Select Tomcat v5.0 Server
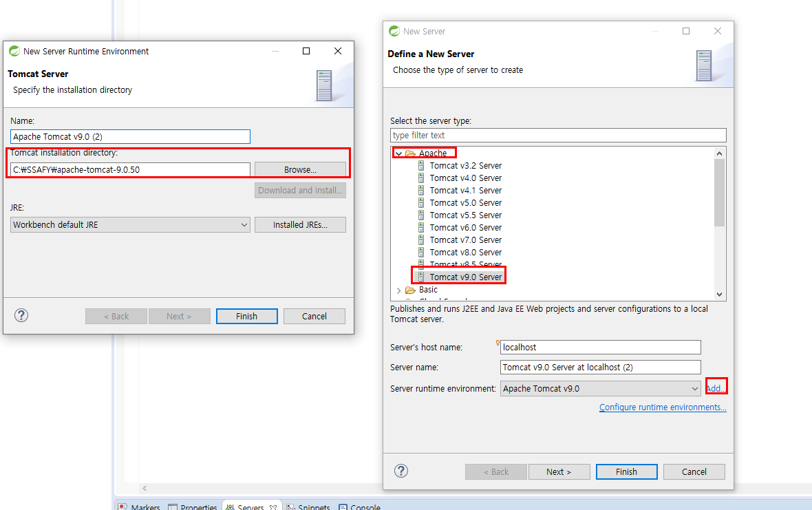The image size is (812, 510). (x=466, y=203)
